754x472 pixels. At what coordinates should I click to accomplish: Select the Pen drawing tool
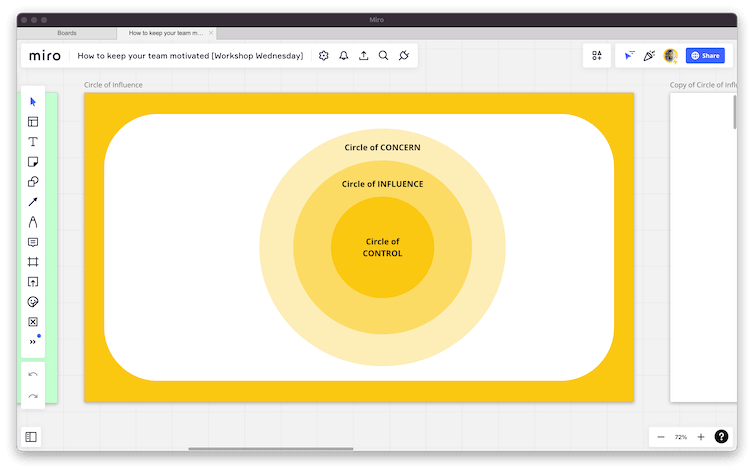[33, 222]
